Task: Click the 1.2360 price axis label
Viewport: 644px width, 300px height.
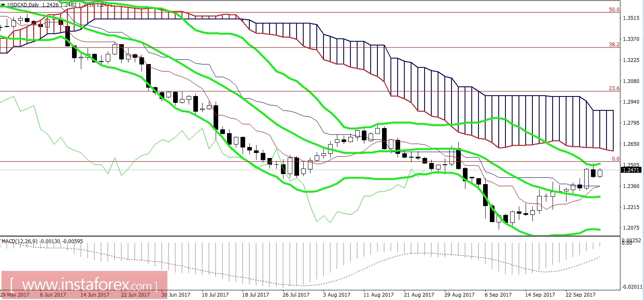Action: (x=632, y=186)
